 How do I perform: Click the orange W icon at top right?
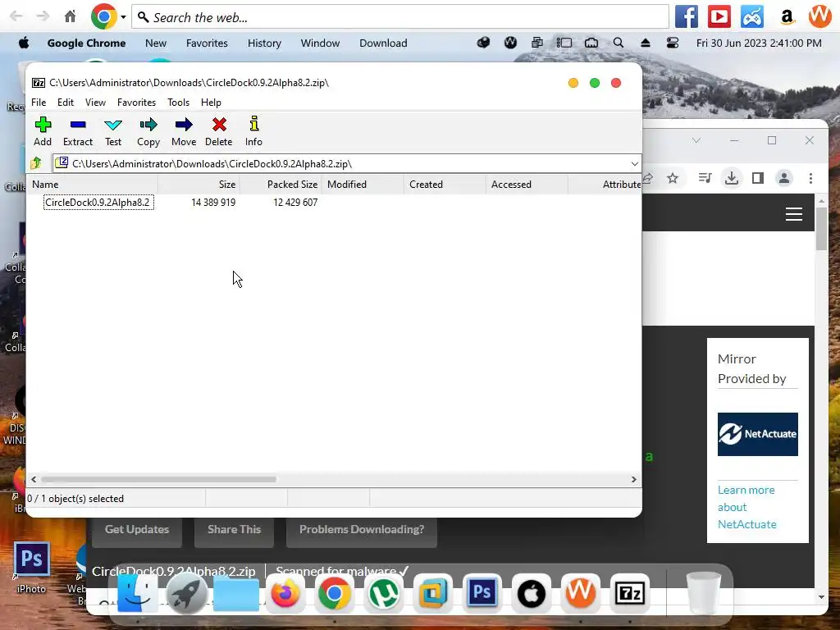(819, 16)
